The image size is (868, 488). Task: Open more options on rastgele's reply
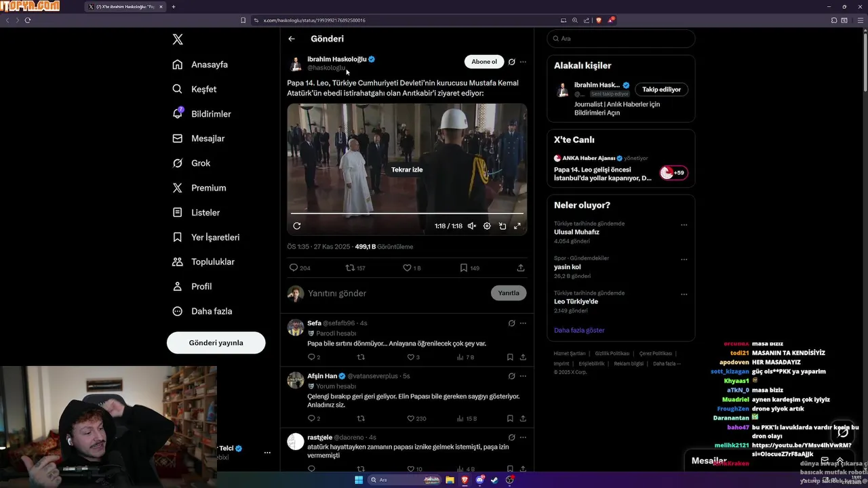523,438
